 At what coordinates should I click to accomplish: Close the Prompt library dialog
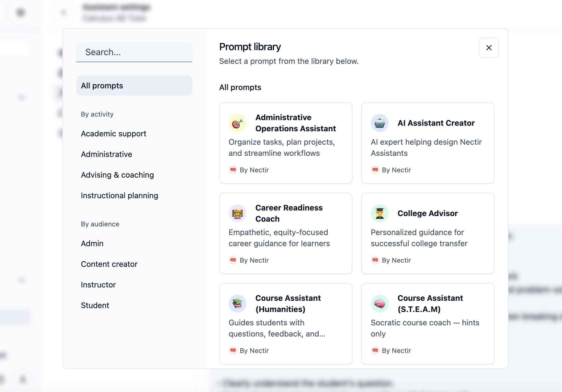point(489,48)
